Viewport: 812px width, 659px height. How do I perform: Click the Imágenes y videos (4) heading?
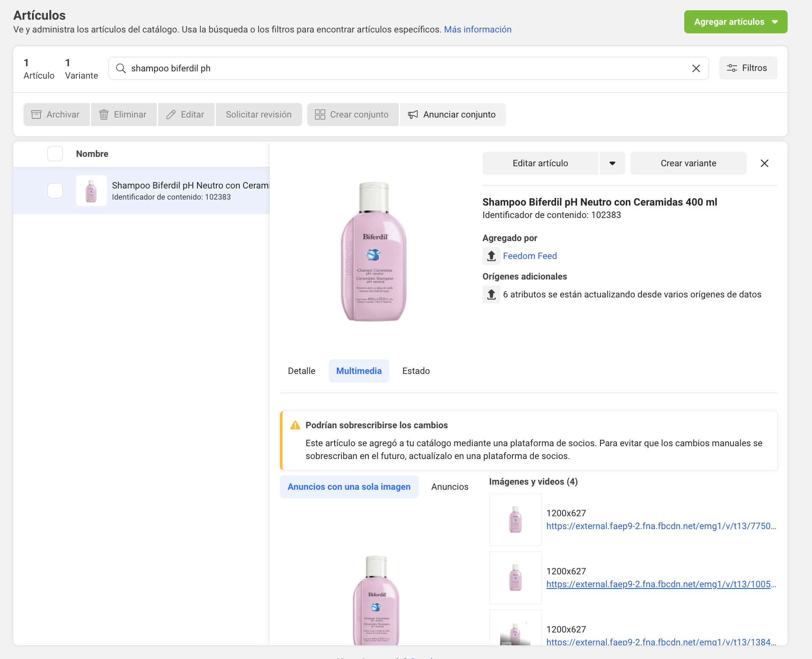(x=533, y=482)
